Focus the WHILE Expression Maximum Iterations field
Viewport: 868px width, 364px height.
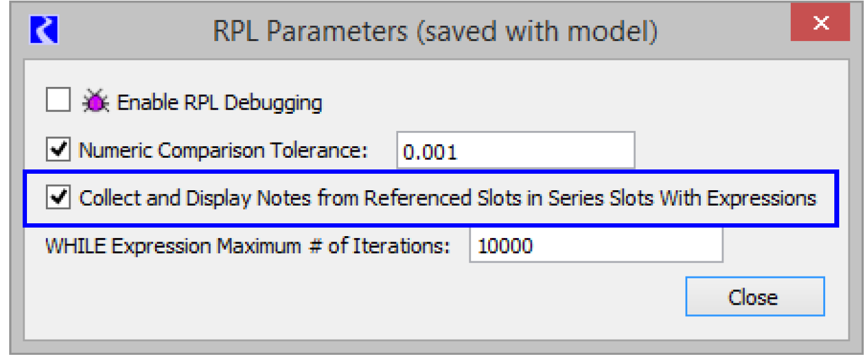click(594, 246)
